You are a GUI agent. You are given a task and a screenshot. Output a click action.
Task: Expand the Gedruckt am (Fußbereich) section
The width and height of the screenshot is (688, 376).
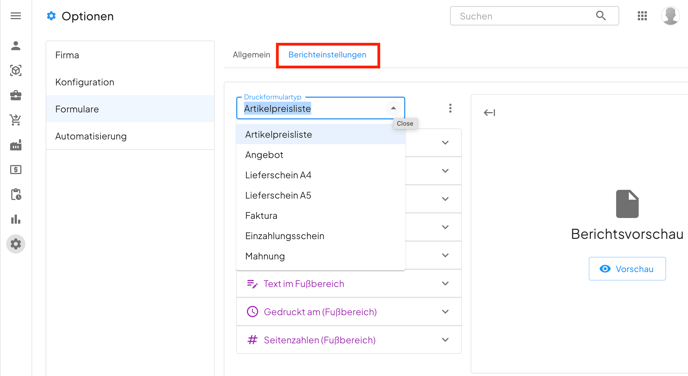[445, 312]
